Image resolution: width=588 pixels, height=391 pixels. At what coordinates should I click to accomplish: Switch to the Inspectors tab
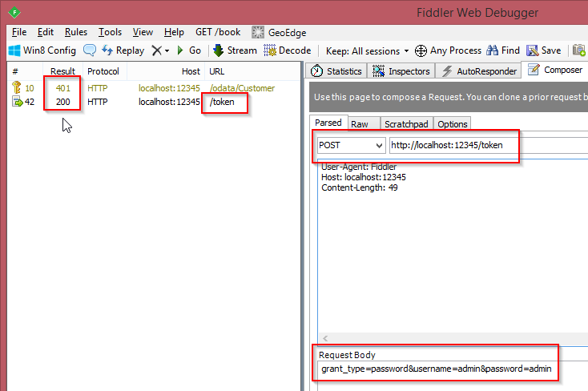point(401,71)
